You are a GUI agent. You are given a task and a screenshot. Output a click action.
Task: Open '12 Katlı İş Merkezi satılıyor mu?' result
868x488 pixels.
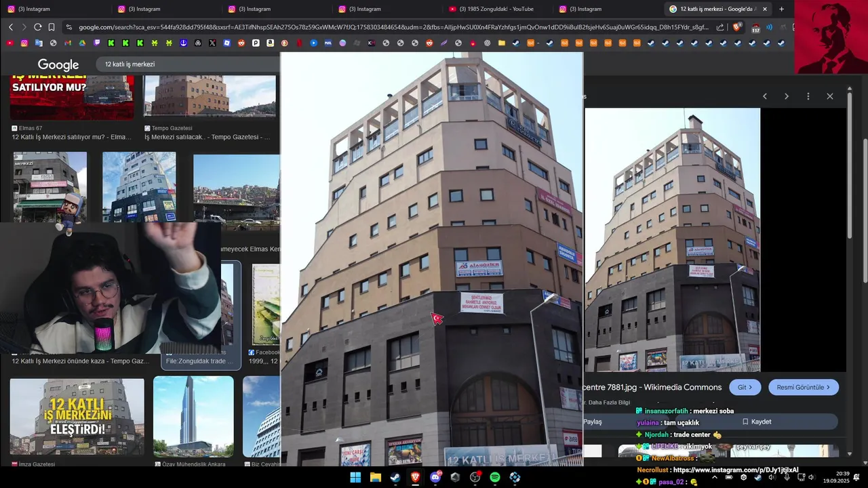pos(72,137)
